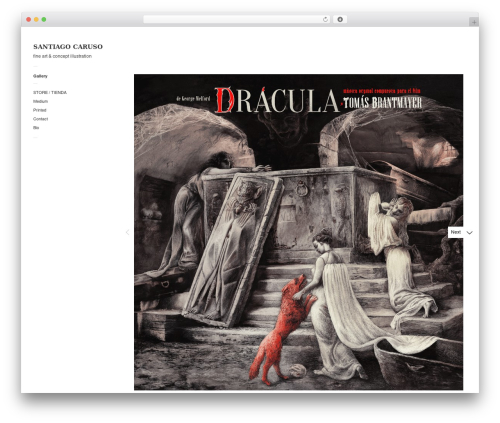Click the reload icon in address bar
The image size is (500, 423).
click(325, 20)
